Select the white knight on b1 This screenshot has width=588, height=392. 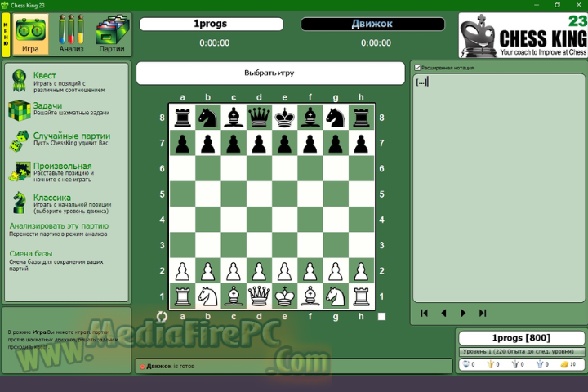pos(208,296)
